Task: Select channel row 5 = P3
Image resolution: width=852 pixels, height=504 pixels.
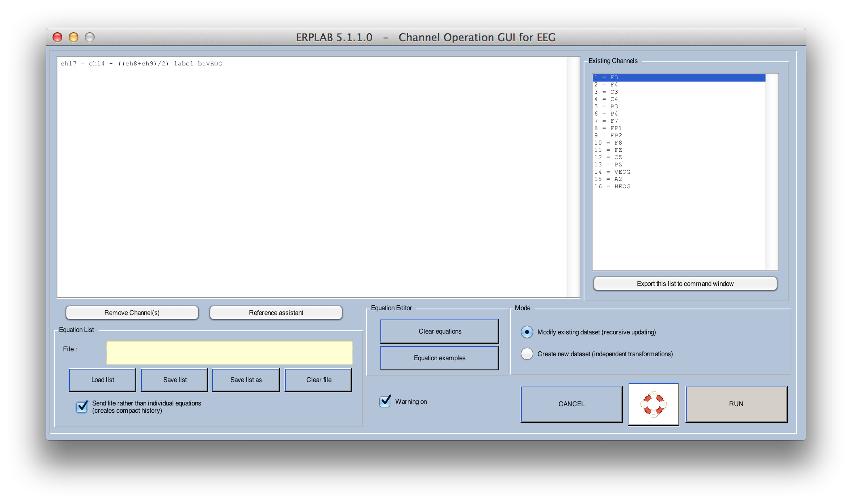Action: click(679, 107)
